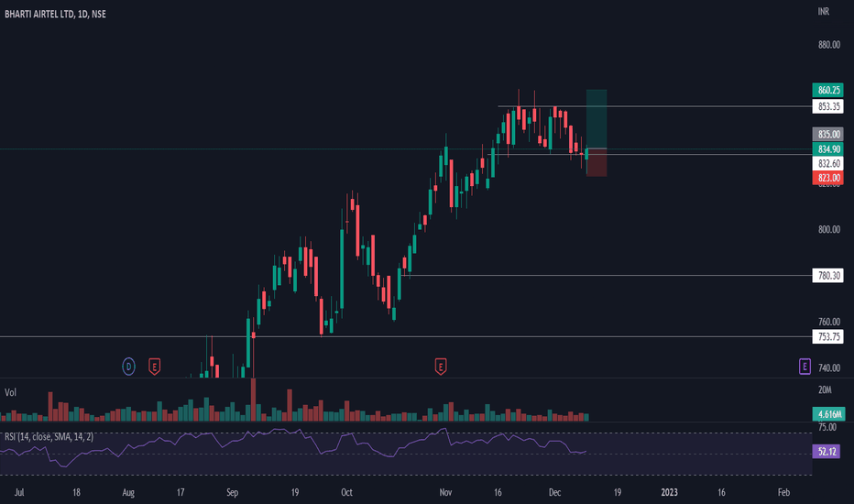Click the Aug label on time axis
854x504 pixels.
[x=128, y=493]
